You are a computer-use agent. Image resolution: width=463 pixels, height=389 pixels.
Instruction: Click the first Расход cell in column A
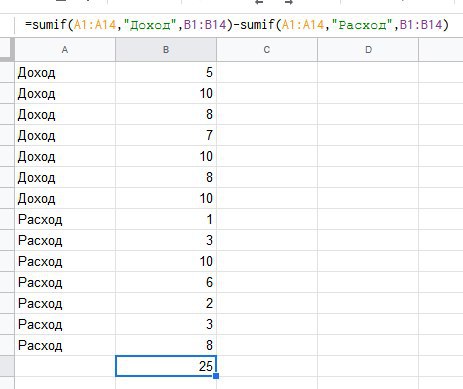(65, 219)
